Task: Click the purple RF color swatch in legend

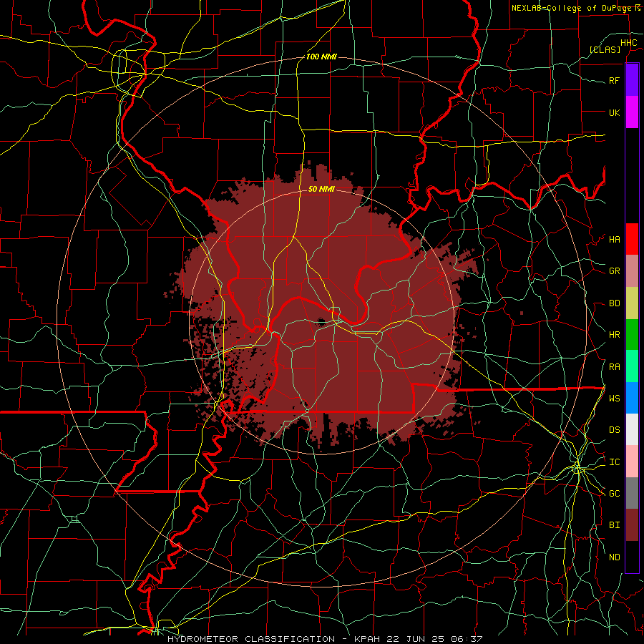Action: [632, 80]
